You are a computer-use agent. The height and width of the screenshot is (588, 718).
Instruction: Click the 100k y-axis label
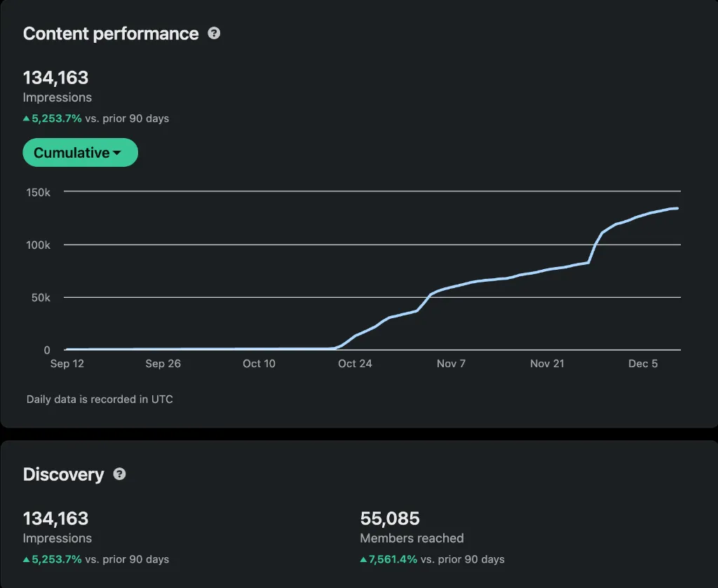point(39,245)
